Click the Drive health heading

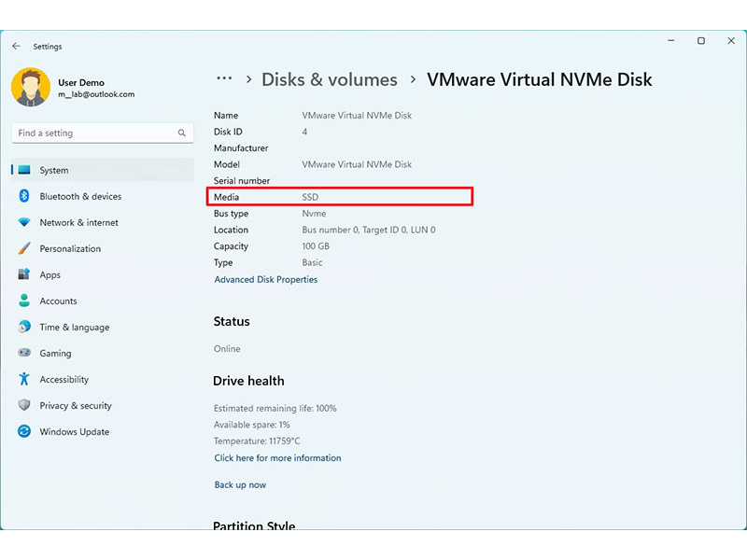(248, 381)
